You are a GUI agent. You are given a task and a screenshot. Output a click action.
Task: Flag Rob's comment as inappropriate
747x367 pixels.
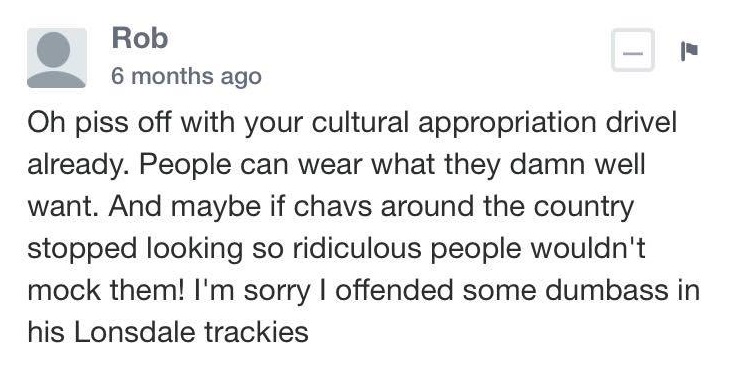(689, 51)
